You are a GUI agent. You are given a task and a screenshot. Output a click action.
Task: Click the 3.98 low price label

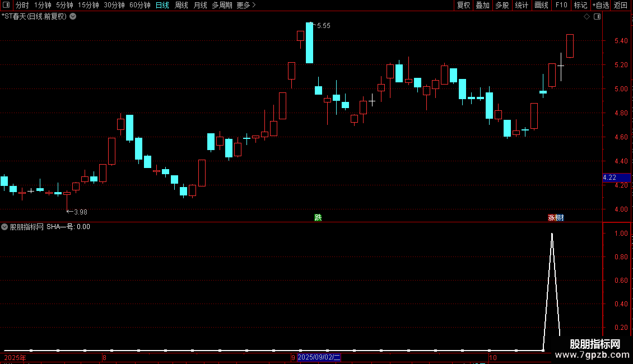80,212
